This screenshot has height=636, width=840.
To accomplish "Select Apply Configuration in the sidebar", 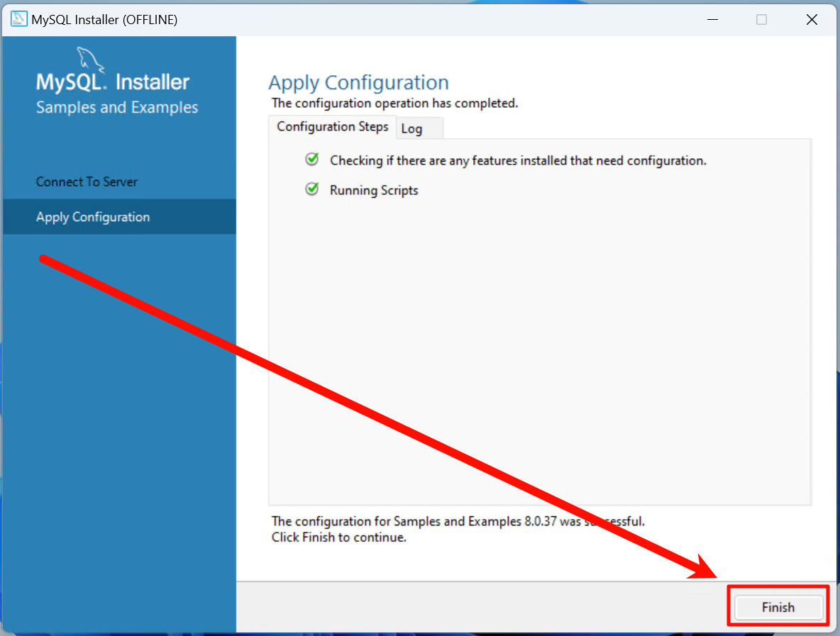I will [x=119, y=217].
